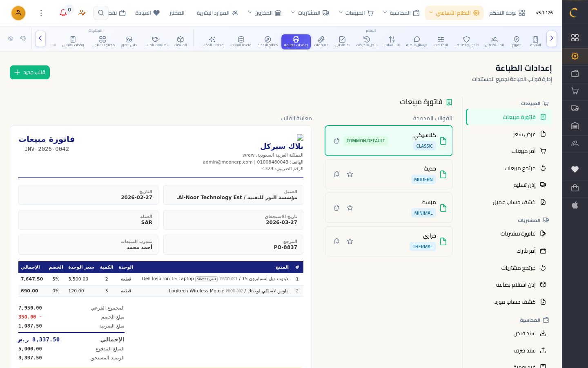The width and height of the screenshot is (588, 368).
Task: Select the Minimal (مبسط) template card
Action: click(389, 208)
